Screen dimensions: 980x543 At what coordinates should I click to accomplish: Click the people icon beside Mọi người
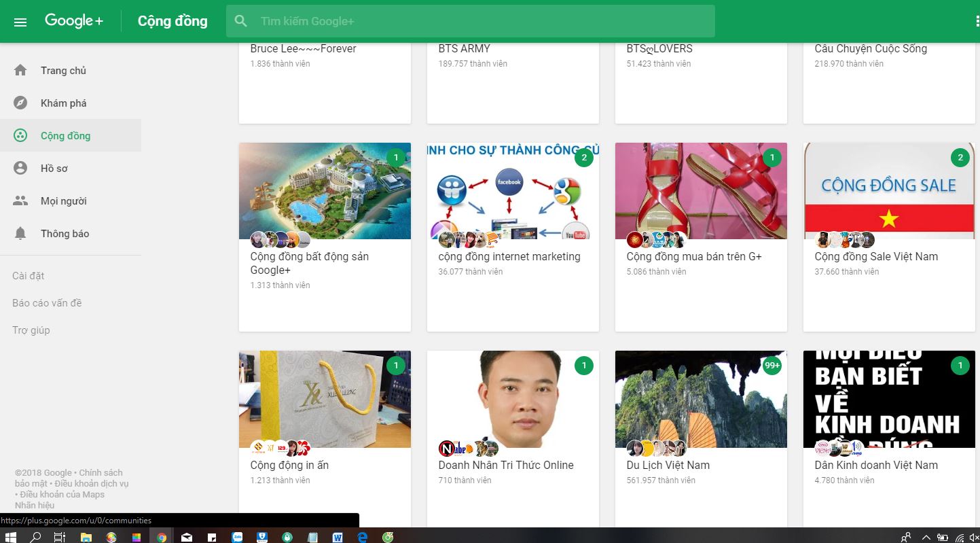(x=20, y=200)
